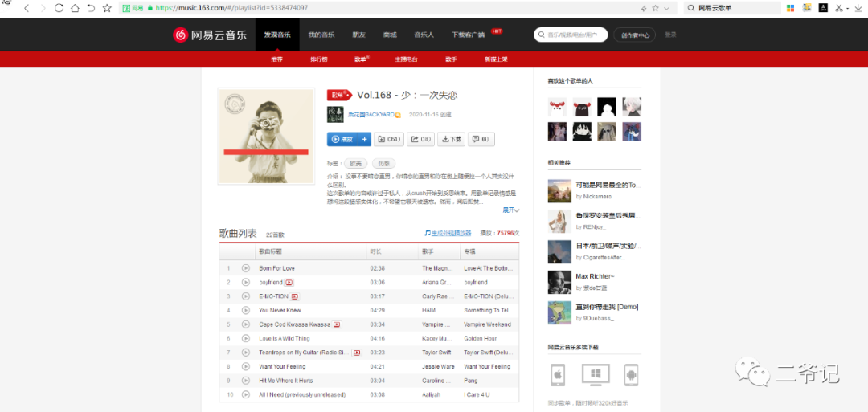Go to the browser home page icon
868x412 pixels.
pos(75,8)
